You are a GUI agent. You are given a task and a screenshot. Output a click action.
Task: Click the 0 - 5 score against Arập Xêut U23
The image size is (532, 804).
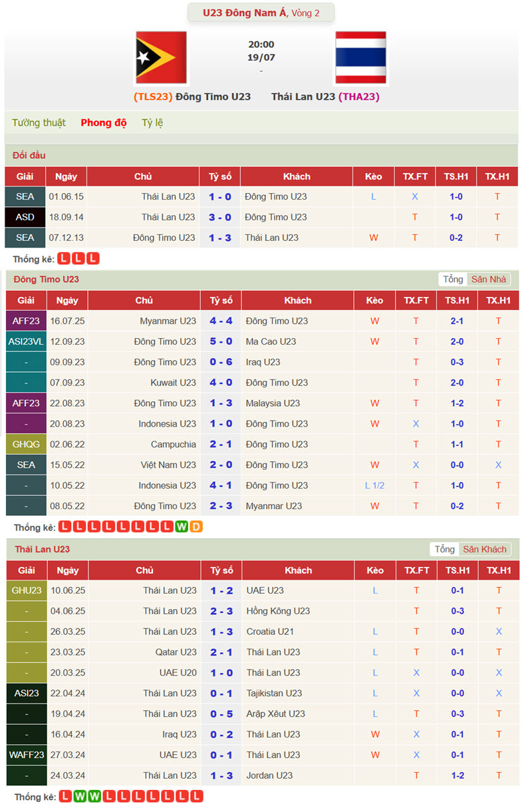[x=222, y=713]
